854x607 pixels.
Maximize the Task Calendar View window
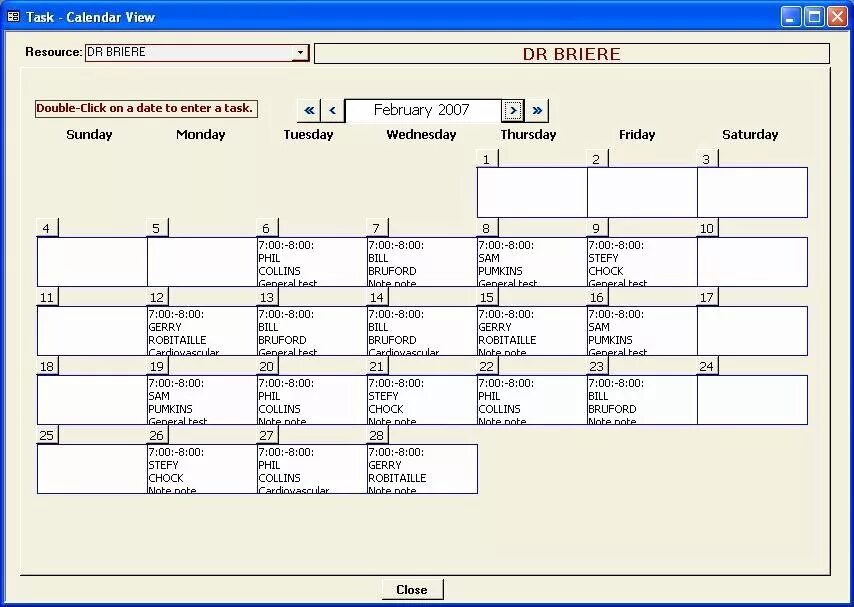(814, 17)
